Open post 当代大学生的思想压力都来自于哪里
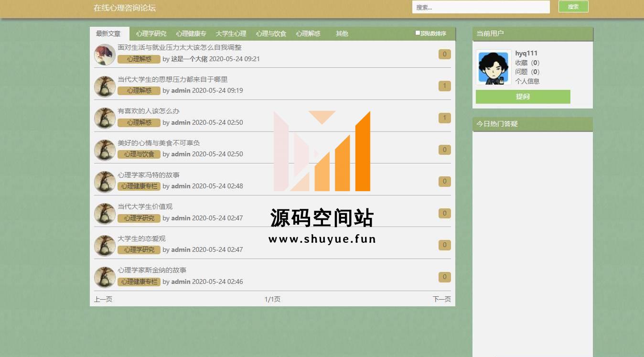Image resolution: width=644 pixels, height=357 pixels. [172, 79]
